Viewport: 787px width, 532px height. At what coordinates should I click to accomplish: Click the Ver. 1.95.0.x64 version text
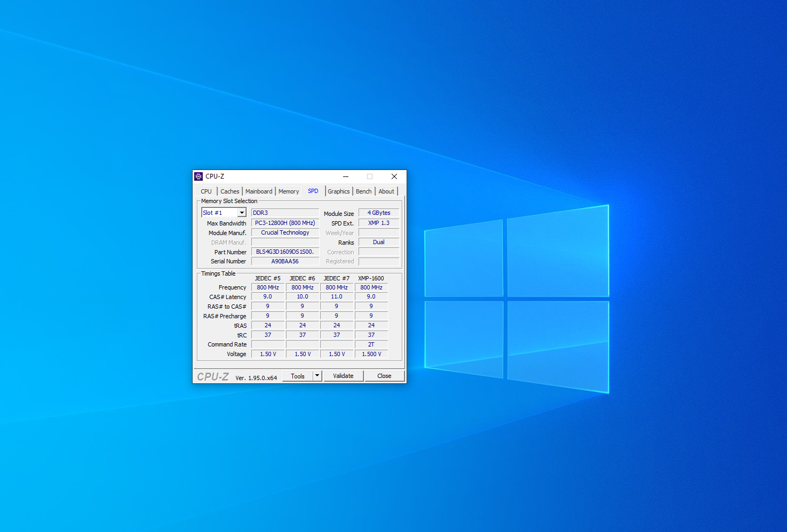coord(256,378)
